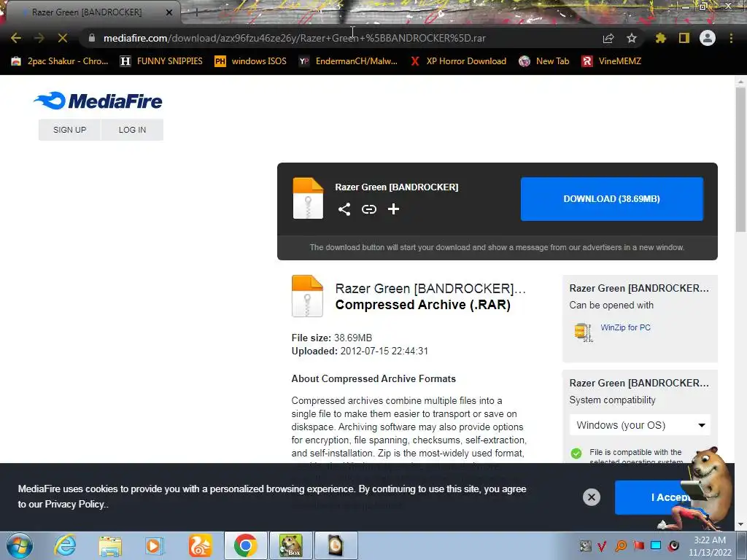Click the green compatibility checkmark icon
747x560 pixels.
[576, 453]
